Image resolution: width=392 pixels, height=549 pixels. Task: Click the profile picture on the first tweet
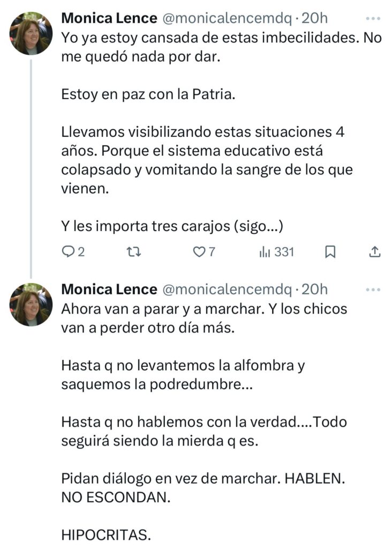(32, 33)
